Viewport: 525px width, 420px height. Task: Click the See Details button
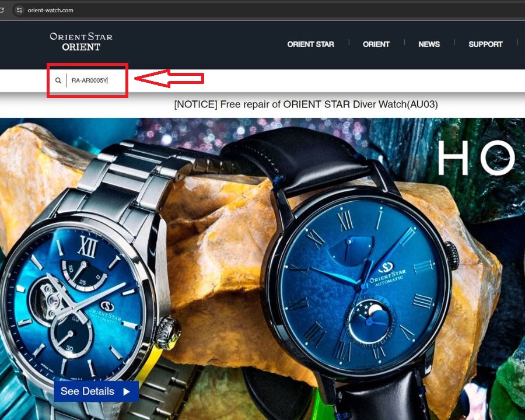pos(96,391)
